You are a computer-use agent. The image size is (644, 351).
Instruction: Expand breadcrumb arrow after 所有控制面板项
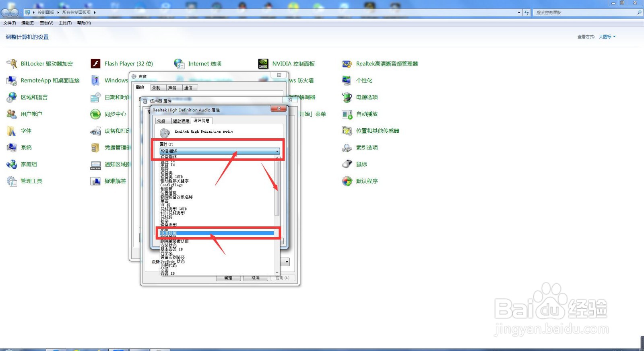(95, 12)
